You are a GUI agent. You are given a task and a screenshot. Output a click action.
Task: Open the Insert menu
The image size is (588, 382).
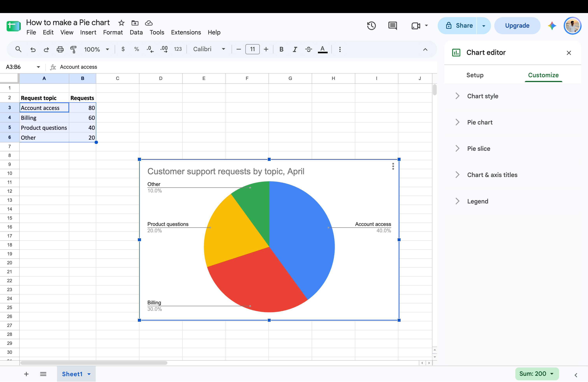coord(88,32)
